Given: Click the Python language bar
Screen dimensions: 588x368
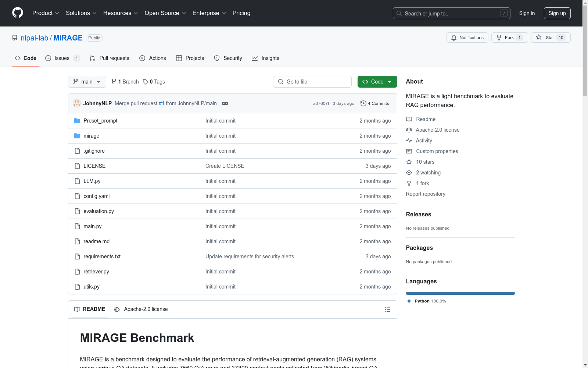Looking at the screenshot, I should [460, 293].
